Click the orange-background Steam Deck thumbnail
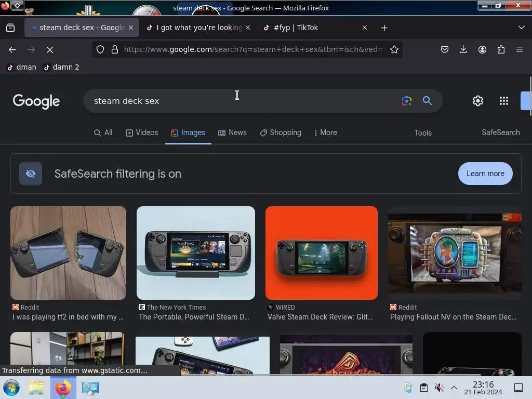The image size is (532, 399). 321,253
